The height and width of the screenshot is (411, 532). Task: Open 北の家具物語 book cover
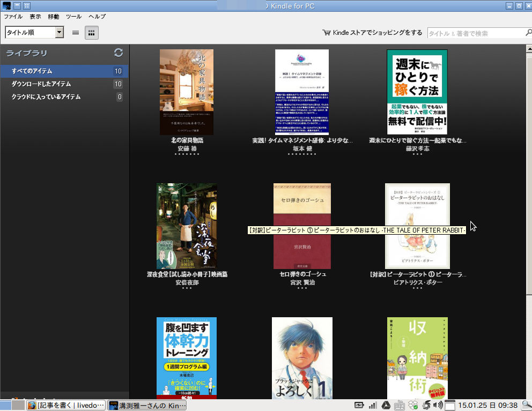(x=187, y=92)
